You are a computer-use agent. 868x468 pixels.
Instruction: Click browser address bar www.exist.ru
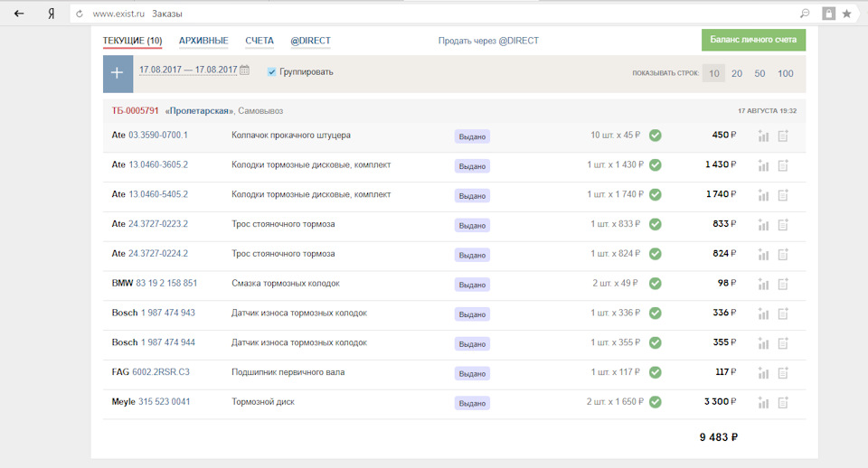pyautogui.click(x=118, y=14)
